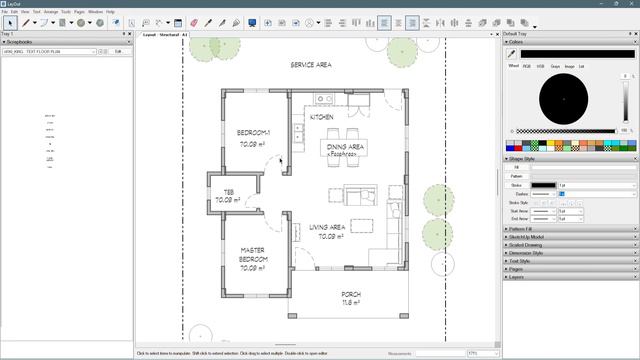The width and height of the screenshot is (640, 360).
Task: Open the Window menu
Action: (96, 12)
